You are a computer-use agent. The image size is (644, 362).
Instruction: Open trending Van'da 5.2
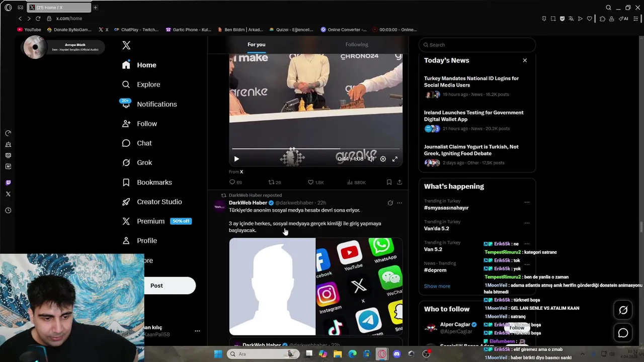point(437,228)
